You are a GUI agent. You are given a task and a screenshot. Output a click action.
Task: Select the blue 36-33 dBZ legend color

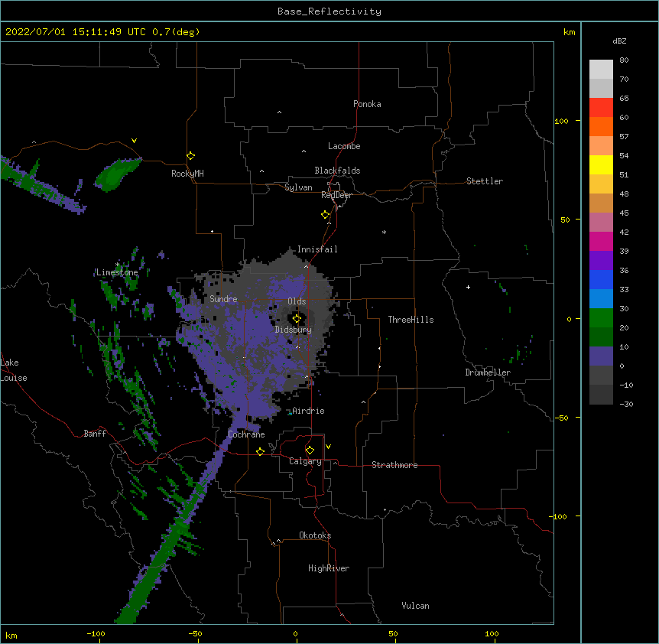[601, 279]
